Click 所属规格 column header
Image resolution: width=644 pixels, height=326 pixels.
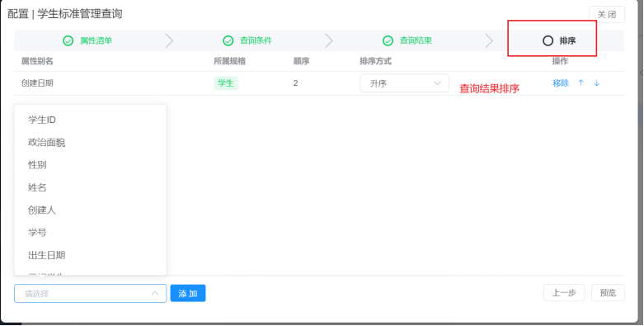pyautogui.click(x=229, y=61)
